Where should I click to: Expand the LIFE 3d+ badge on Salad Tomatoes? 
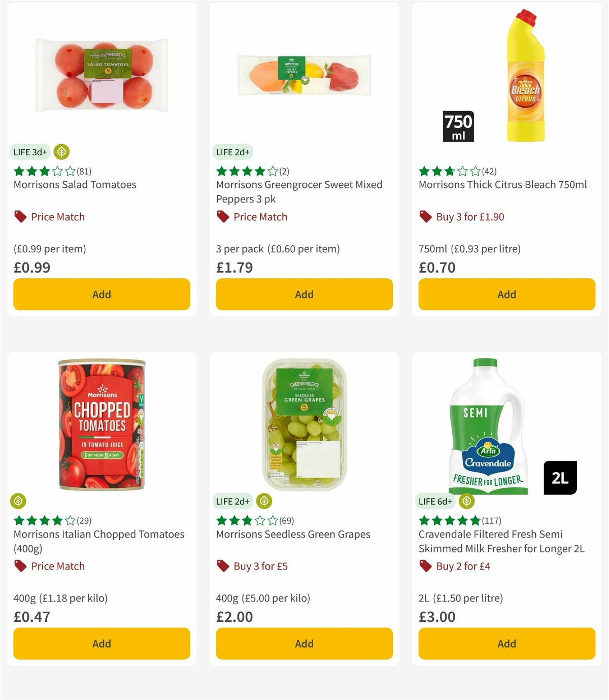[30, 151]
